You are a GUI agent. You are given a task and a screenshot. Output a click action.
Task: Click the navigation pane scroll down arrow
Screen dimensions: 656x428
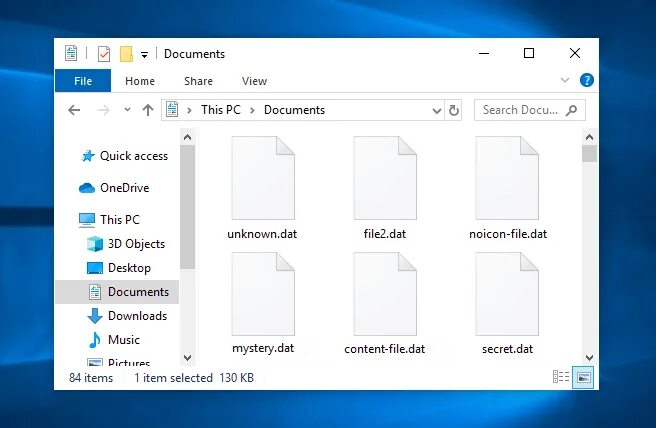187,358
